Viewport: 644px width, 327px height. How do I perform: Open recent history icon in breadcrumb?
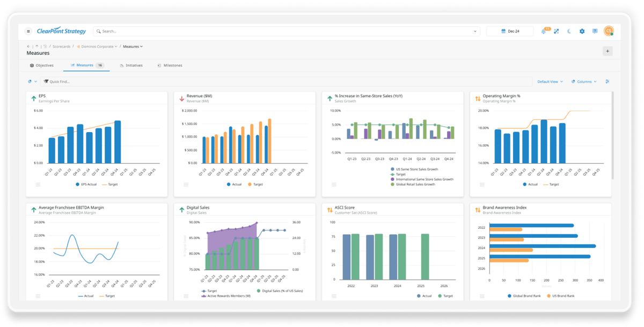click(45, 47)
